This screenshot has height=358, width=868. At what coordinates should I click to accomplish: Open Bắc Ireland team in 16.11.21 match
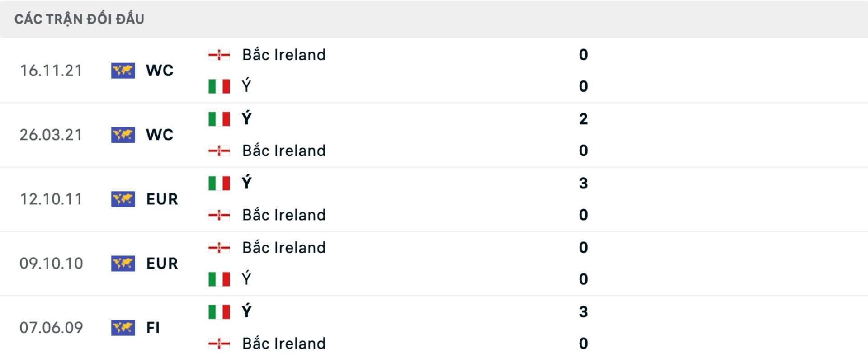(x=284, y=55)
